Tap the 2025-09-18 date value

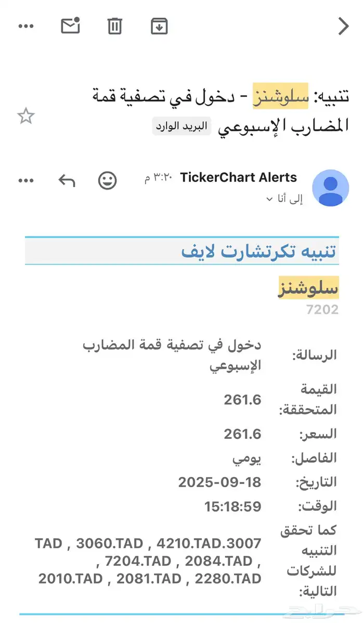click(219, 482)
